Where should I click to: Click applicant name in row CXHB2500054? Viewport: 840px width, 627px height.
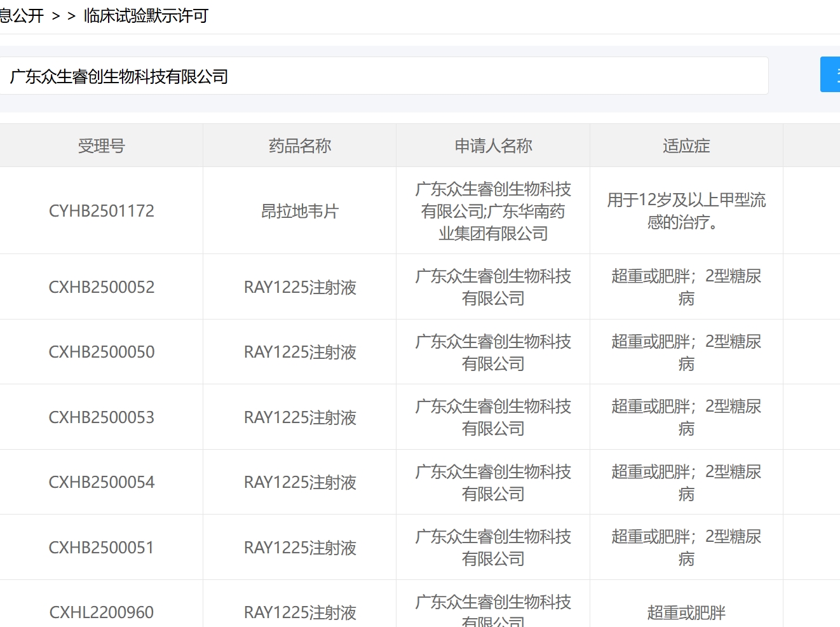(493, 482)
